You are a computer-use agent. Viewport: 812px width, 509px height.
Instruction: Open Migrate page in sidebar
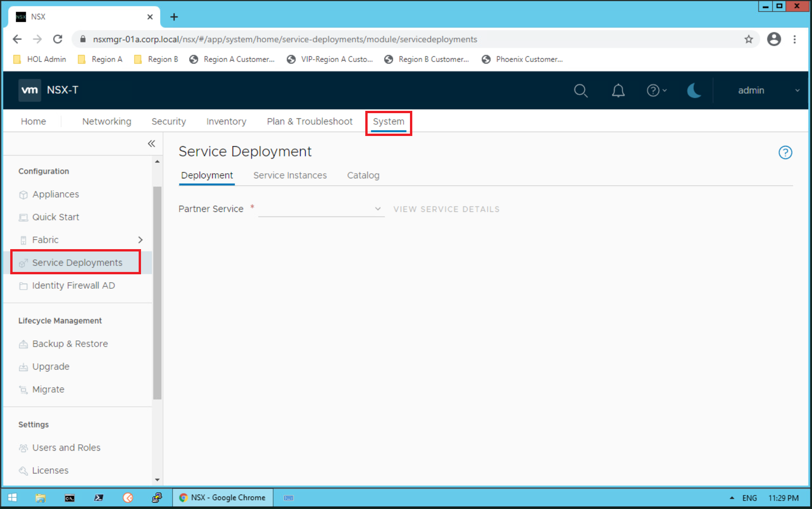click(48, 389)
